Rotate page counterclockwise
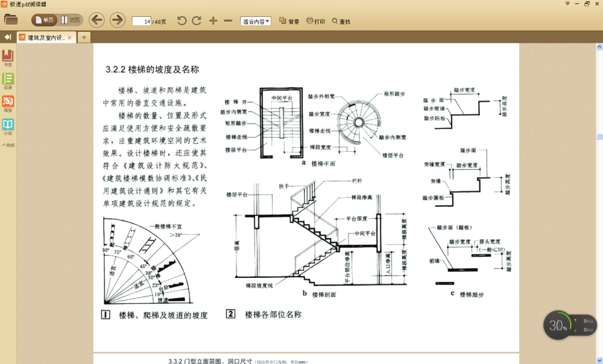This screenshot has height=364, width=603. pos(182,20)
